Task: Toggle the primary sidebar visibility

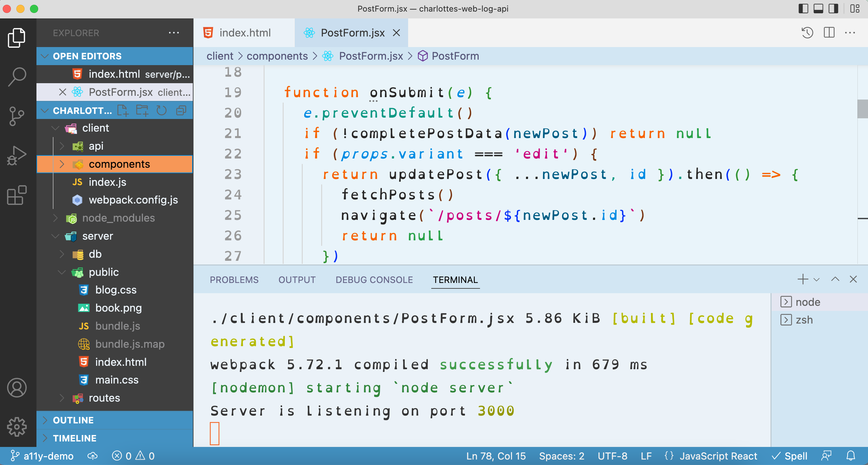Action: [803, 9]
